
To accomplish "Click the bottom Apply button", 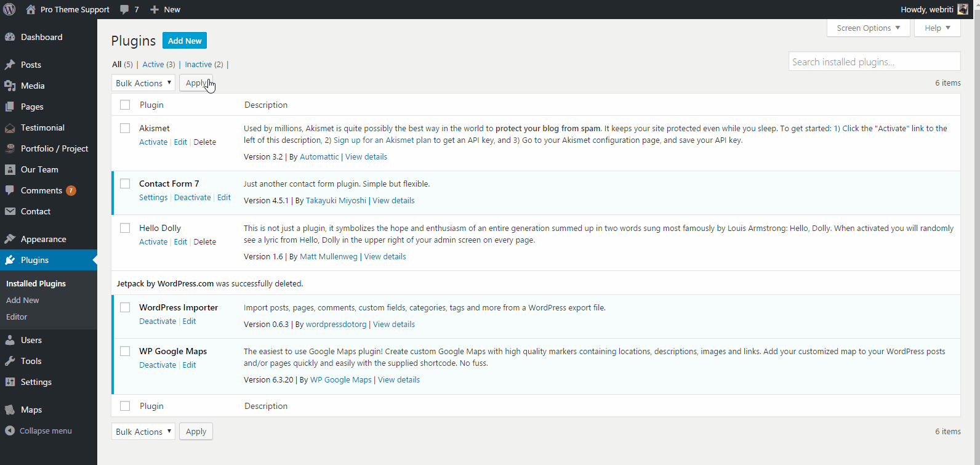I will 196,432.
